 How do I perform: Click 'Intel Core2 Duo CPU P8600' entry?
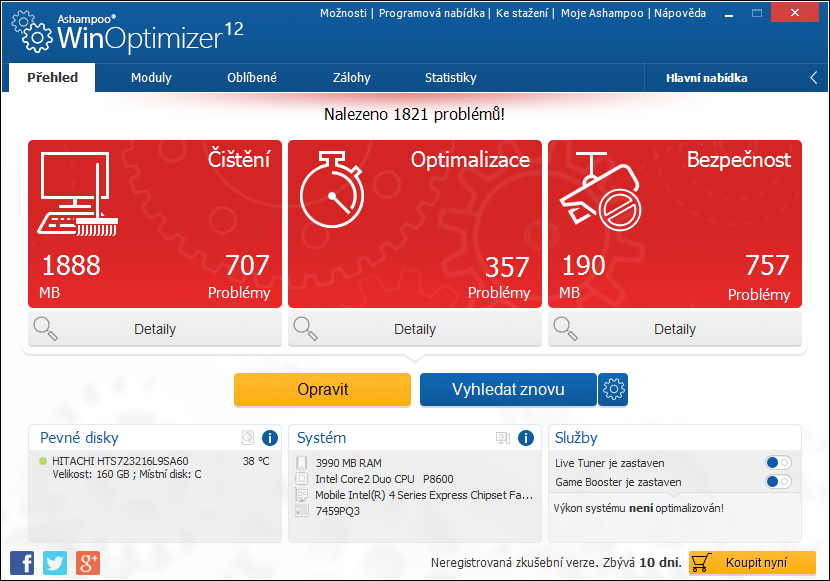[x=384, y=479]
